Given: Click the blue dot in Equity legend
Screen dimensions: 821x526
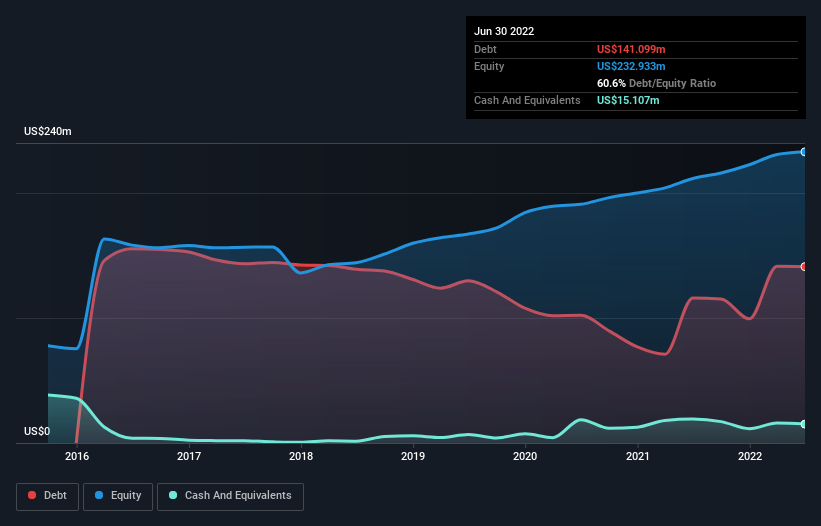Looking at the screenshot, I should (99, 495).
